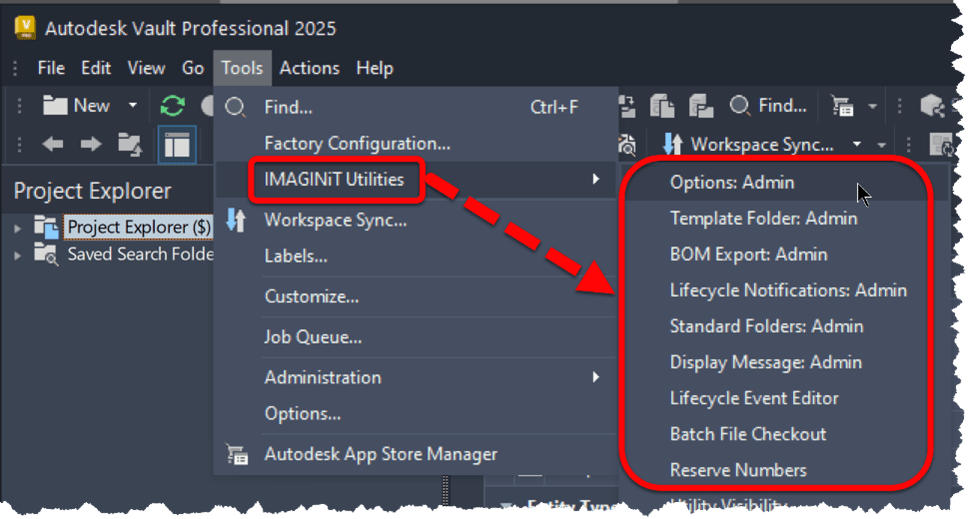The image size is (969, 519).
Task: Click the Workspace Sync arrows icon in menu
Action: coord(235,220)
